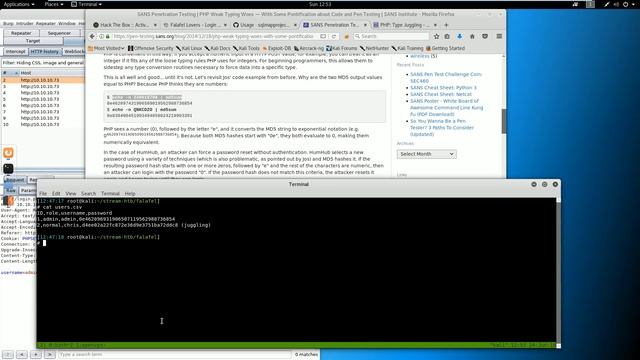Screen dimensions: 640x360
Task: Open the Firefox hamburger menu
Action: point(499,36)
